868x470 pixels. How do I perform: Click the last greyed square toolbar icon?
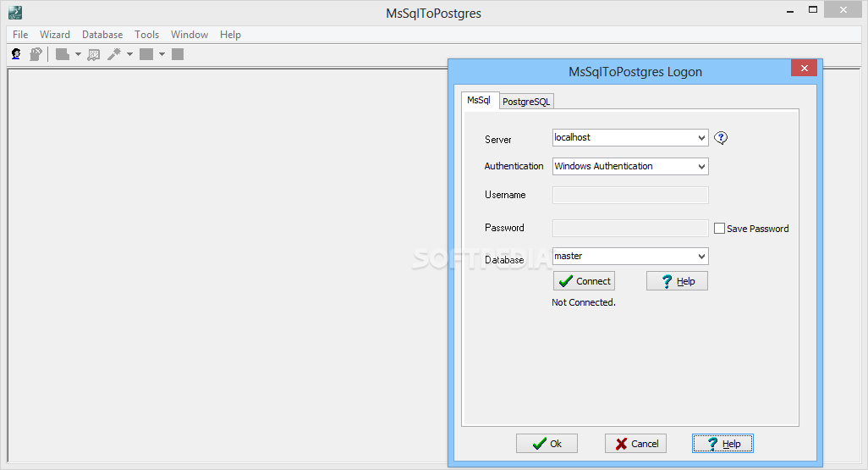(x=178, y=54)
